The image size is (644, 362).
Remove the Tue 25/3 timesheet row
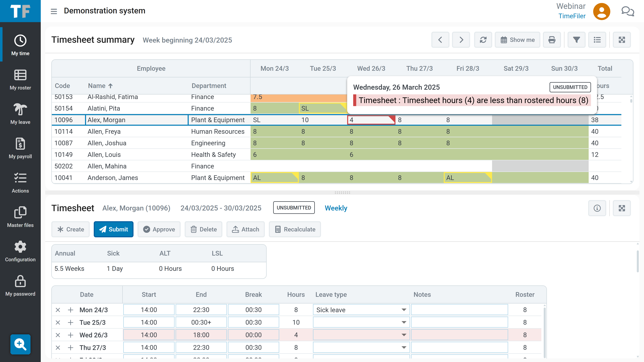(58, 322)
